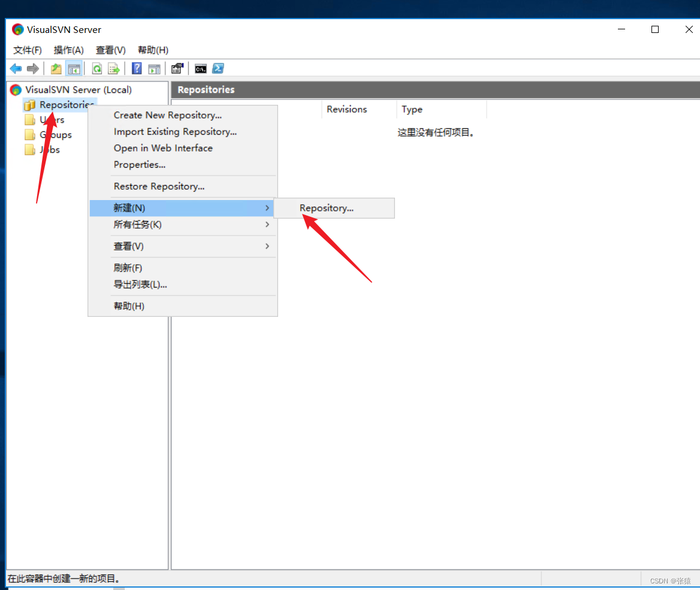Viewport: 700px width, 590px height.
Task: Click the Revisions column header
Action: click(x=347, y=110)
